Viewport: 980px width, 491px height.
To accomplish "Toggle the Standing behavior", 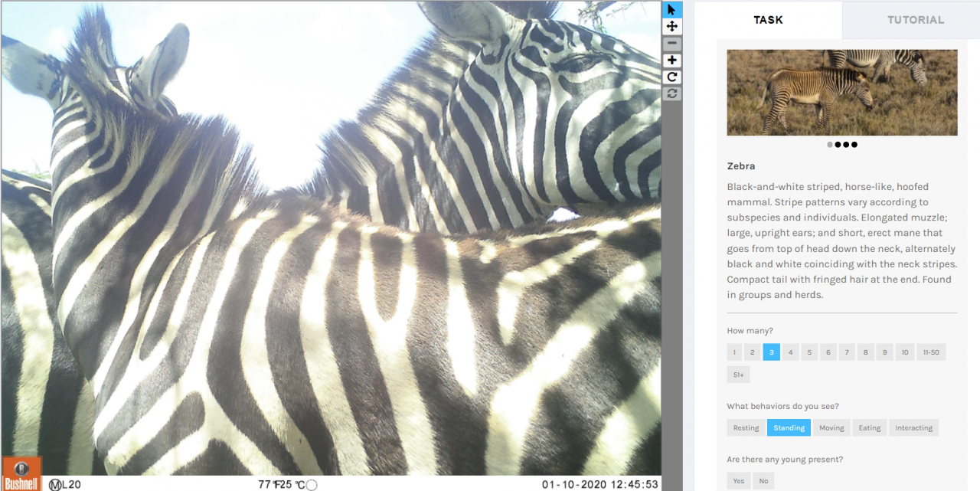I will point(789,427).
